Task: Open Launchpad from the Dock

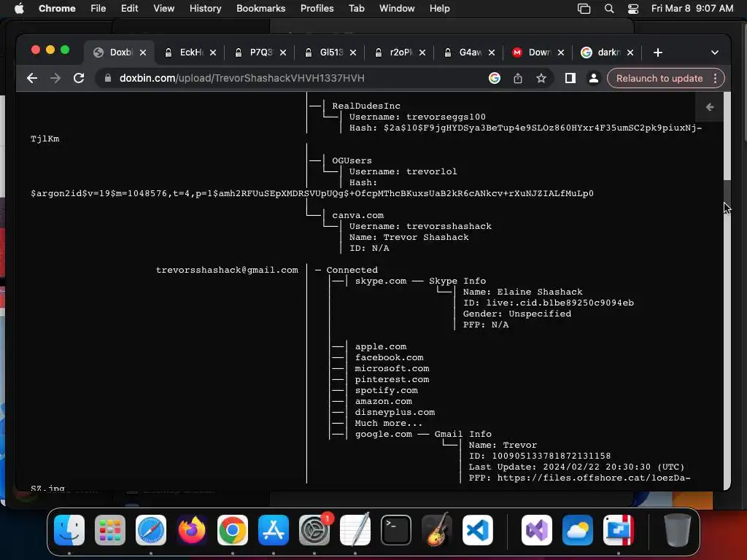Action: point(110,529)
